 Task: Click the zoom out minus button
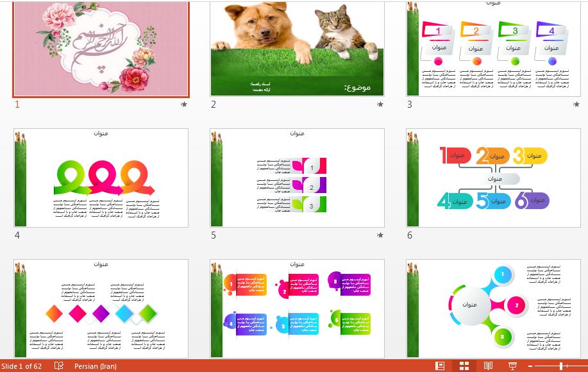tap(532, 366)
